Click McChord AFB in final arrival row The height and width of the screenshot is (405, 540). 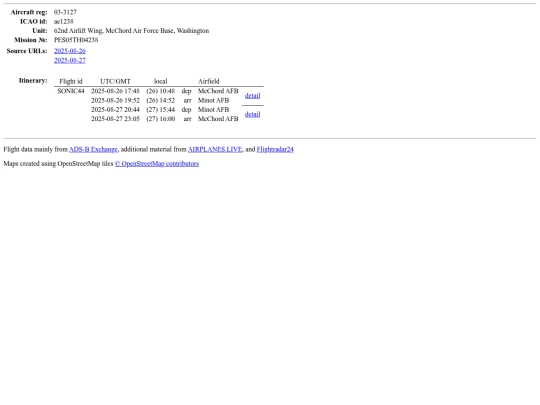tap(218, 119)
